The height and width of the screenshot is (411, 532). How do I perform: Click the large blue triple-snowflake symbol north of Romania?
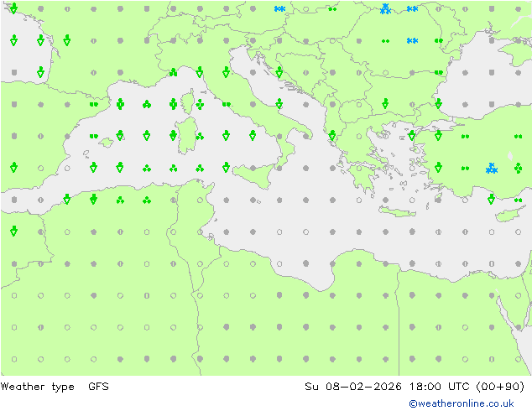(385, 9)
